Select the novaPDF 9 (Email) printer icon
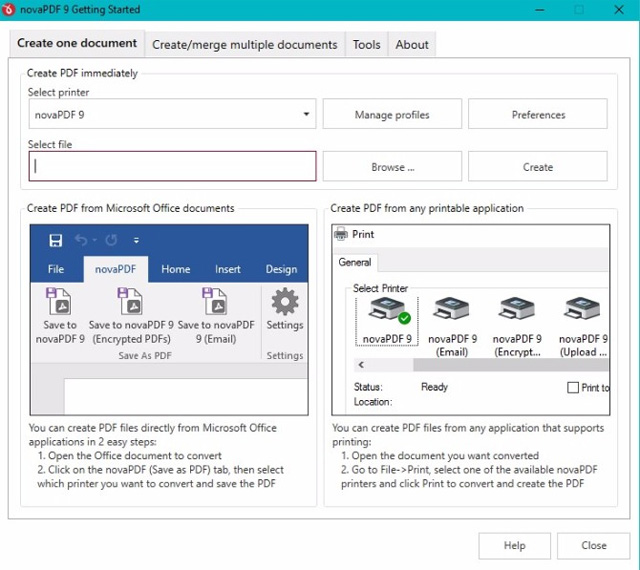This screenshot has width=640, height=570. 452,310
